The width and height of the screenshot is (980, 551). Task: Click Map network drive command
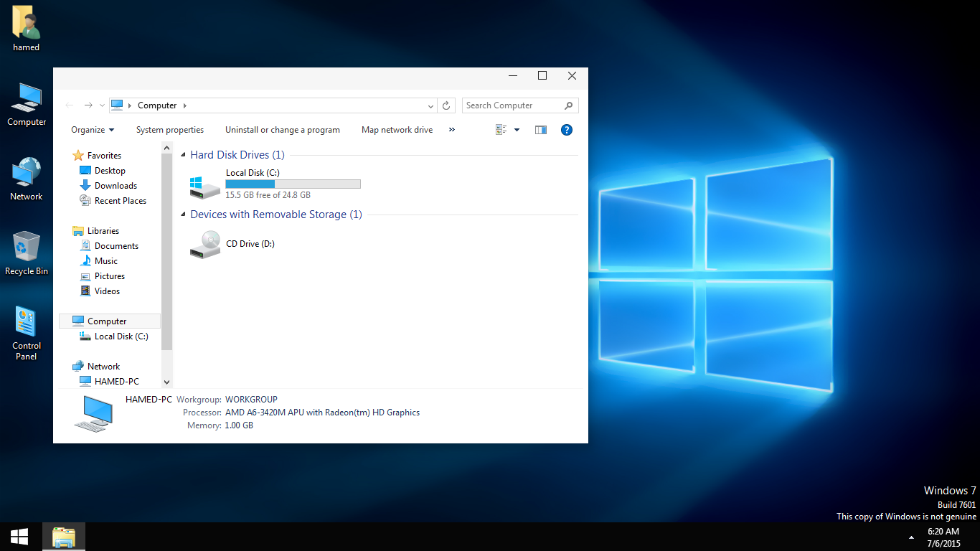tap(397, 130)
